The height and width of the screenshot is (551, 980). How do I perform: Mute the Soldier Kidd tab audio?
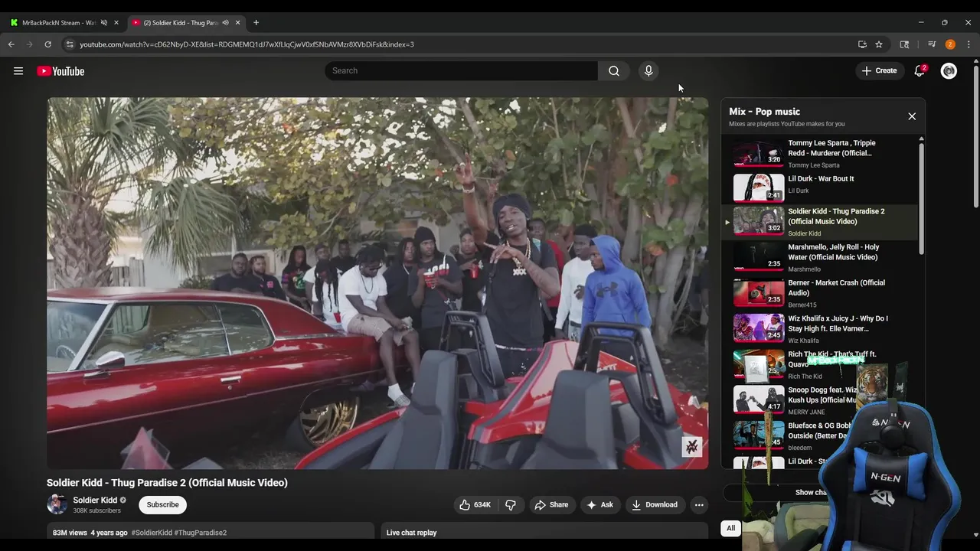pyautogui.click(x=225, y=23)
